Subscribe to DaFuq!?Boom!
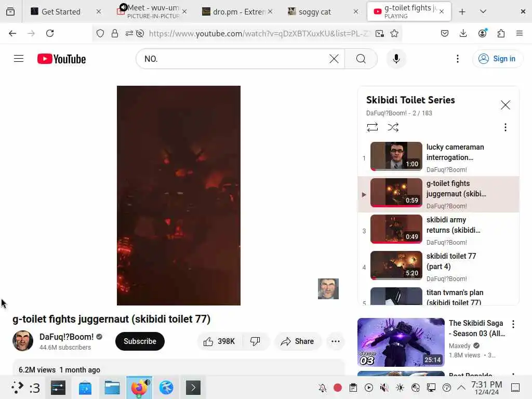Screen dimensions: 532x399 coord(140,341)
